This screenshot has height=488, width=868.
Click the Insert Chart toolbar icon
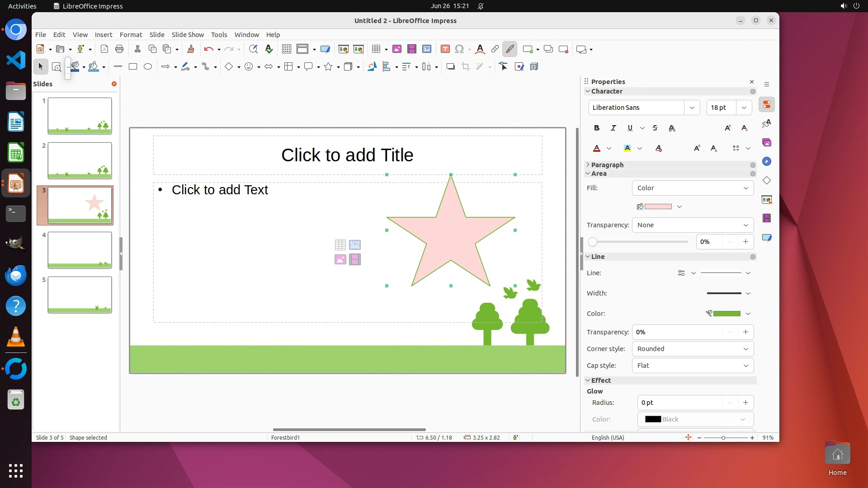tap(426, 49)
